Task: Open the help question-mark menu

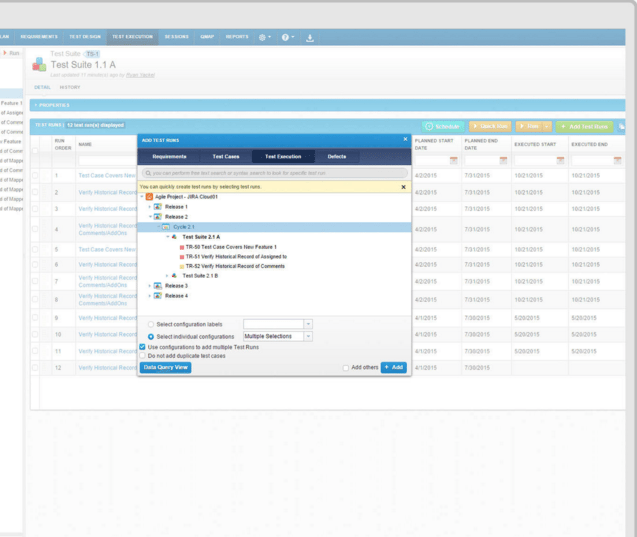Action: coord(288,37)
